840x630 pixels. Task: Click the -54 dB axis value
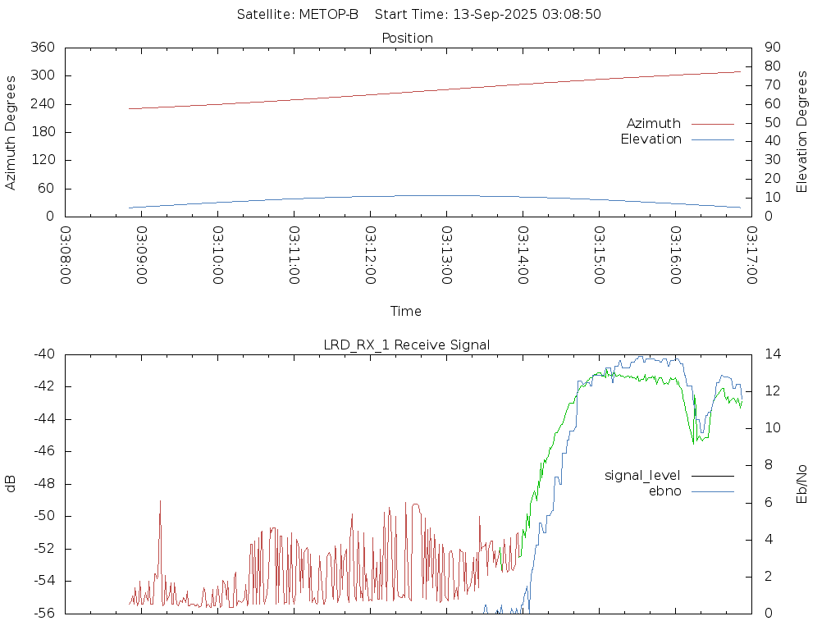(x=44, y=581)
